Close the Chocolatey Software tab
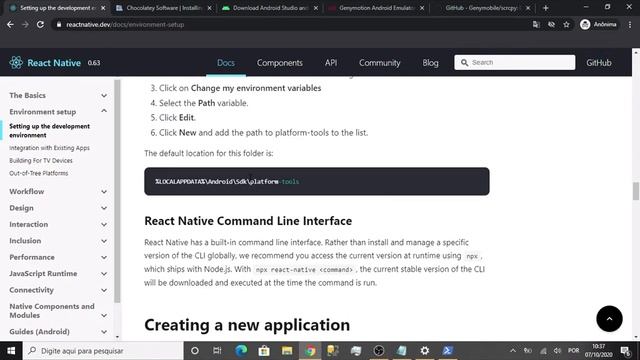 coord(209,8)
